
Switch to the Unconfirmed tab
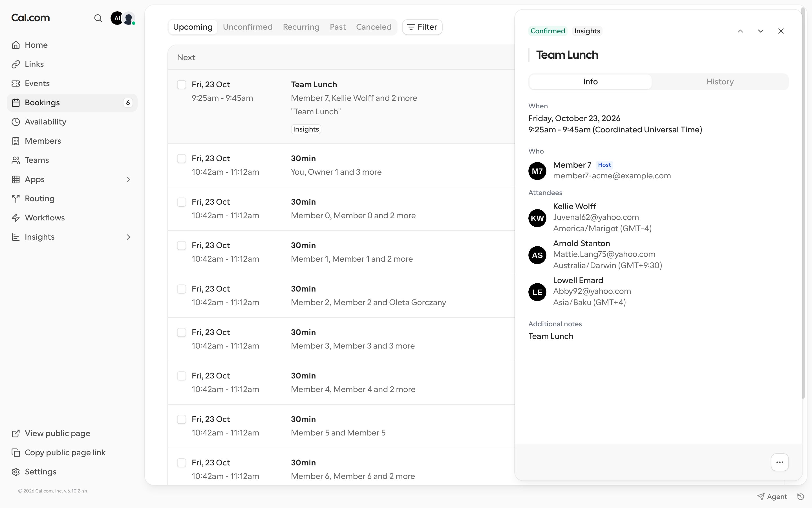[248, 27]
